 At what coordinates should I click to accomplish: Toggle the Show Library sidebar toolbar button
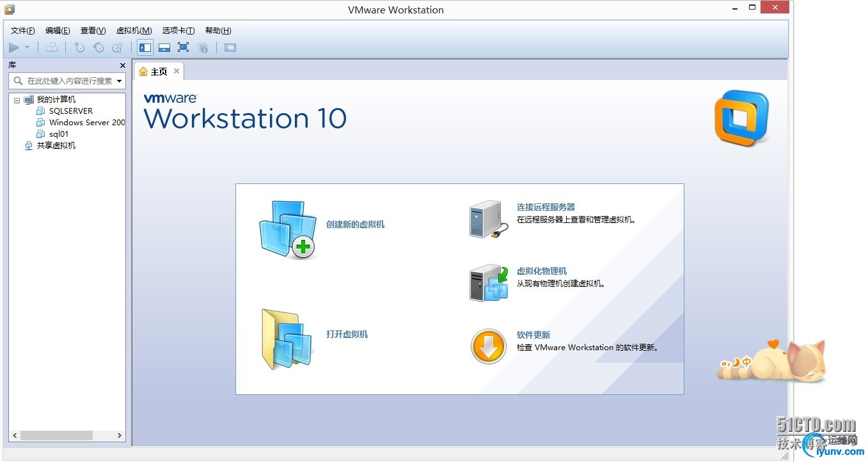point(145,47)
